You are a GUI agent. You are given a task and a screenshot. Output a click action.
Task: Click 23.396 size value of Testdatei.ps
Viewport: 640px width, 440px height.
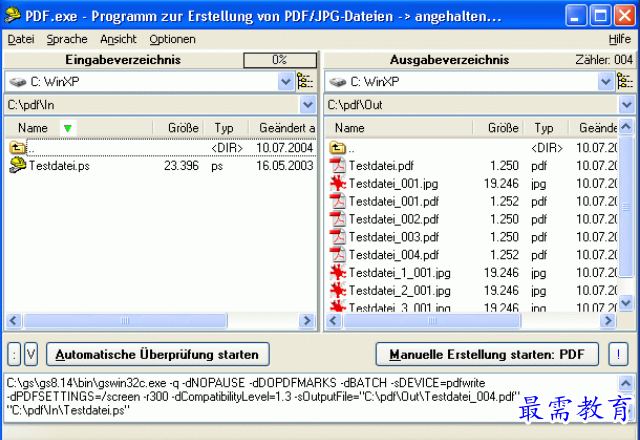click(181, 165)
